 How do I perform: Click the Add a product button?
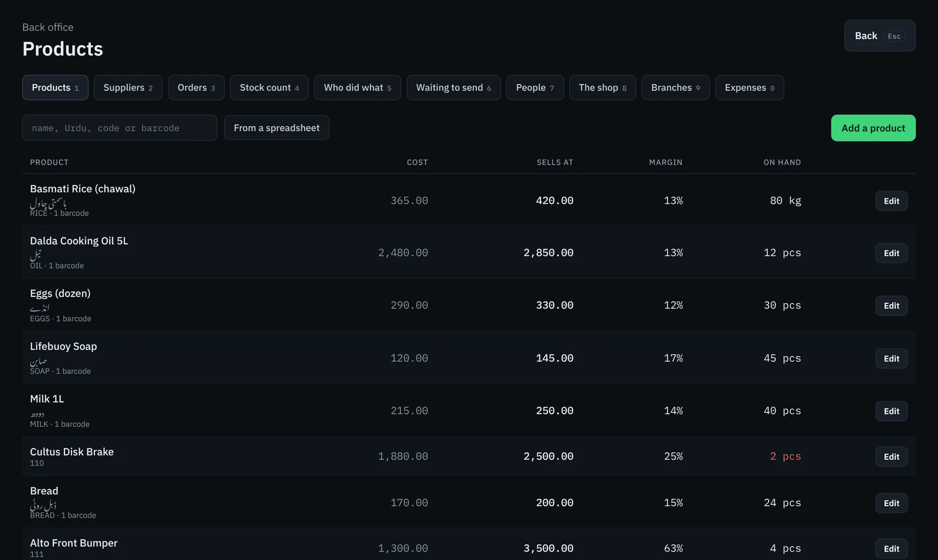click(x=873, y=128)
